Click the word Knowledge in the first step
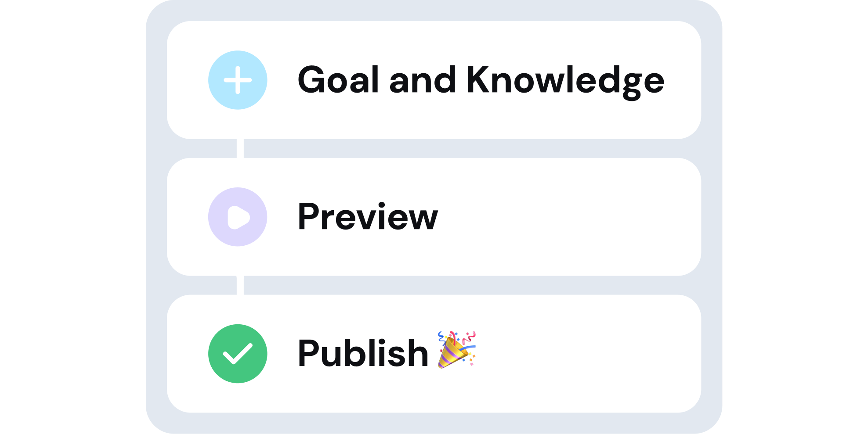The width and height of the screenshot is (868, 434). coord(565,80)
